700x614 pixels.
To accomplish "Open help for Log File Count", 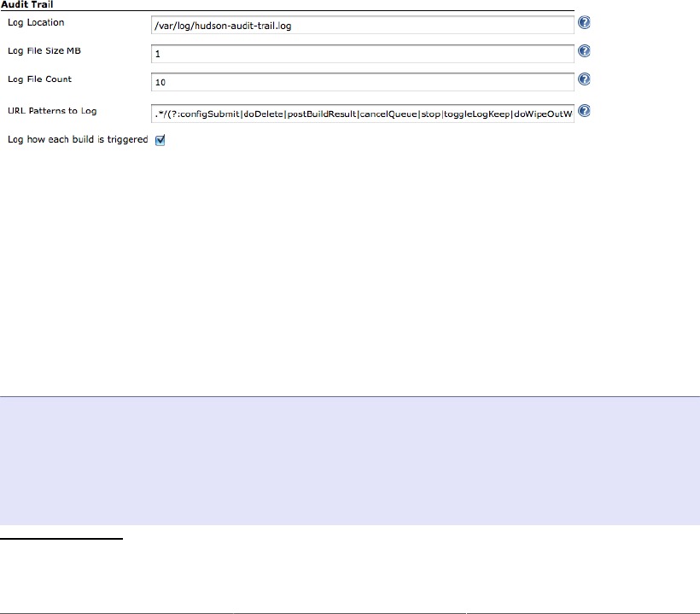I will (x=584, y=79).
